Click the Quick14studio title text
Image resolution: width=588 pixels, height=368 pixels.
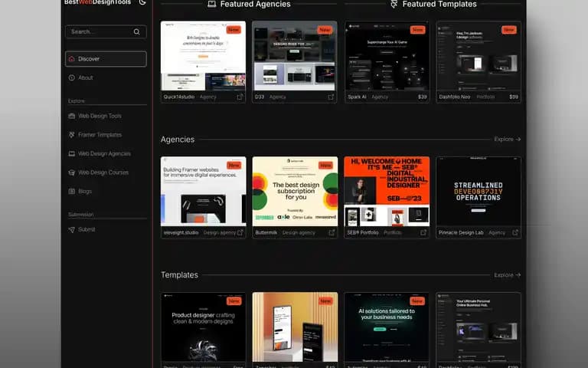pyautogui.click(x=179, y=97)
